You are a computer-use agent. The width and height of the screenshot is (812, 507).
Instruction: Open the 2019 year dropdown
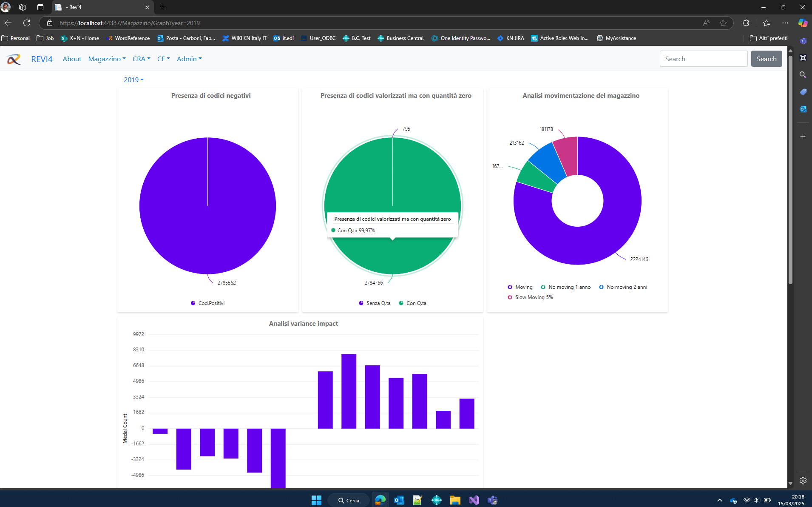133,80
